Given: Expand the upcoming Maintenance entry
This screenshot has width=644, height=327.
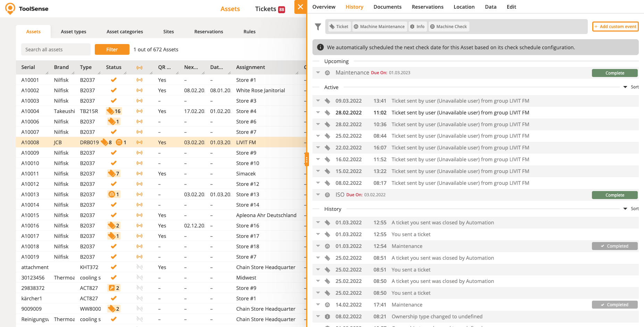Looking at the screenshot, I should click(x=318, y=73).
